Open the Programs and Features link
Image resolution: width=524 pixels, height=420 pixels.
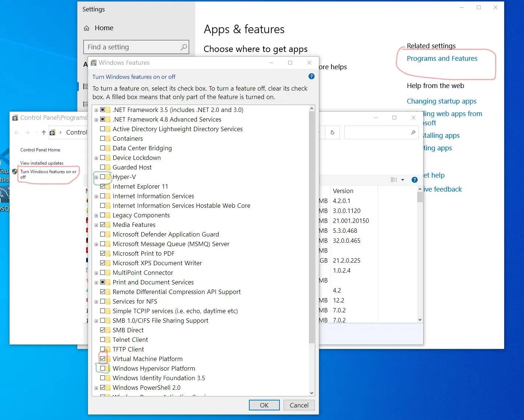coord(442,59)
